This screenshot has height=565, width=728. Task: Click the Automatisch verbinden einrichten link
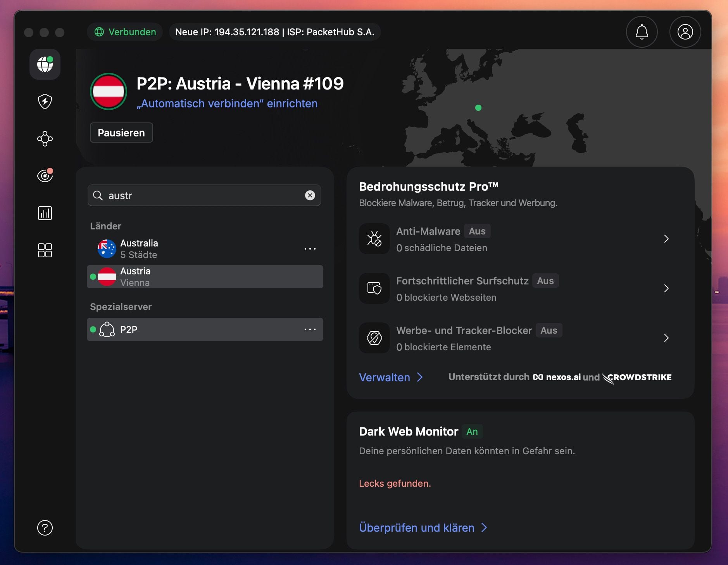point(227,103)
